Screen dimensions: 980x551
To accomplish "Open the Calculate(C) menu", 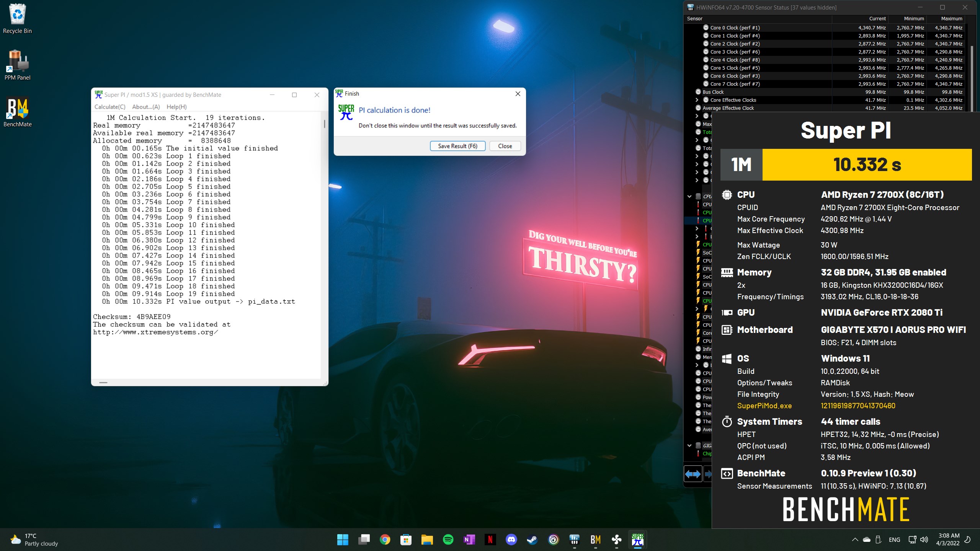I will (110, 107).
